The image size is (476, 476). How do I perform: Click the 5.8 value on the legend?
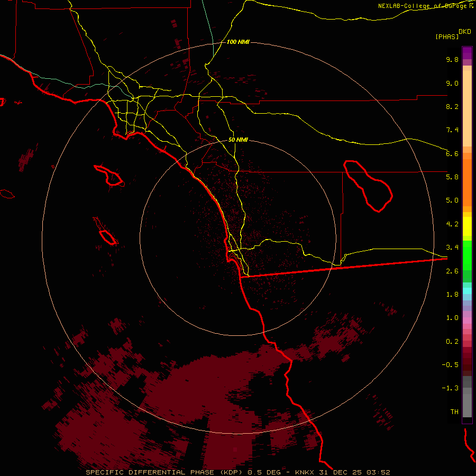(452, 177)
